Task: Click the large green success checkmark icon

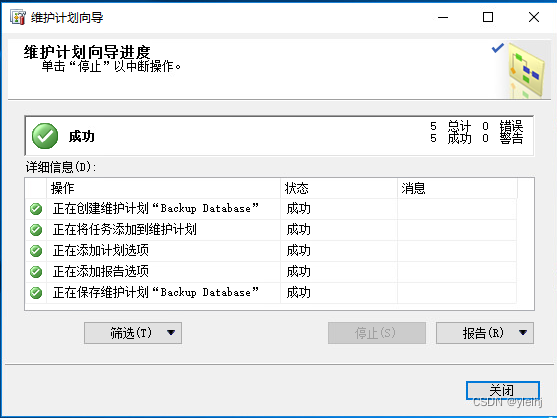Action: (x=45, y=136)
